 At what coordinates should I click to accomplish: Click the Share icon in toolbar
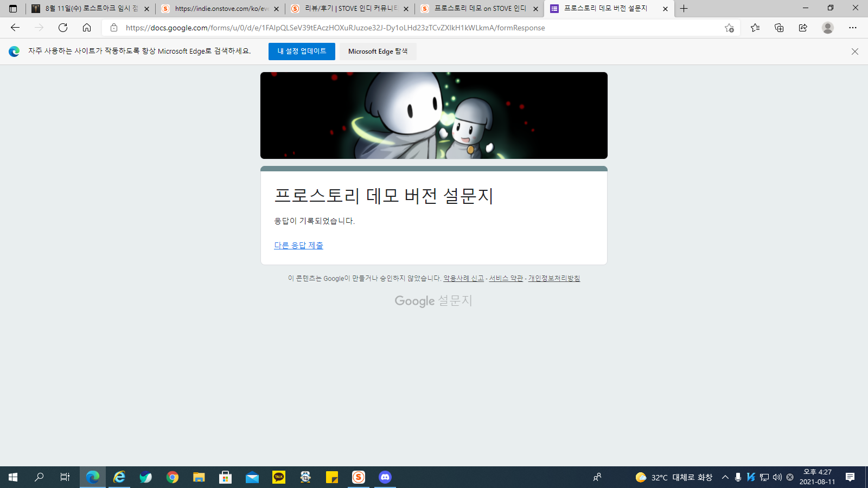[x=803, y=28]
